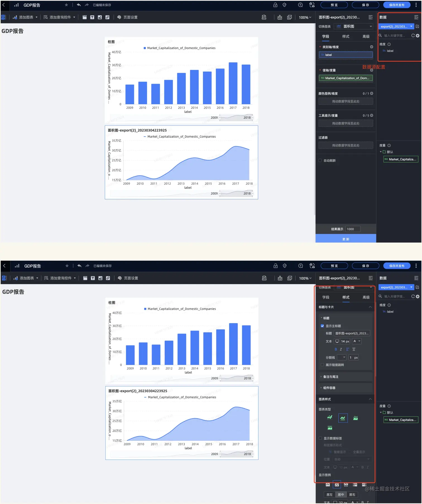Viewport: 422px width, 504px height.
Task: Uncheck the 显示主标题 checkbox
Action: (x=322, y=326)
